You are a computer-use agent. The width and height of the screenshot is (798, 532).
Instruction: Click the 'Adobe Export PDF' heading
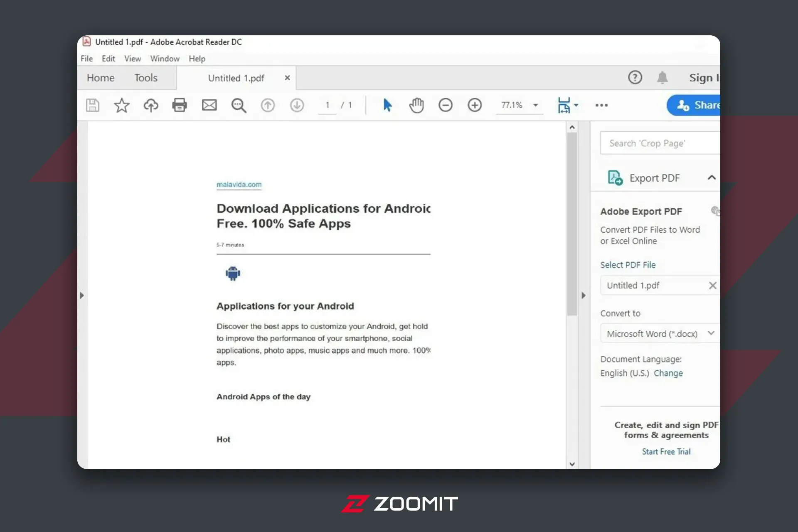click(x=641, y=212)
